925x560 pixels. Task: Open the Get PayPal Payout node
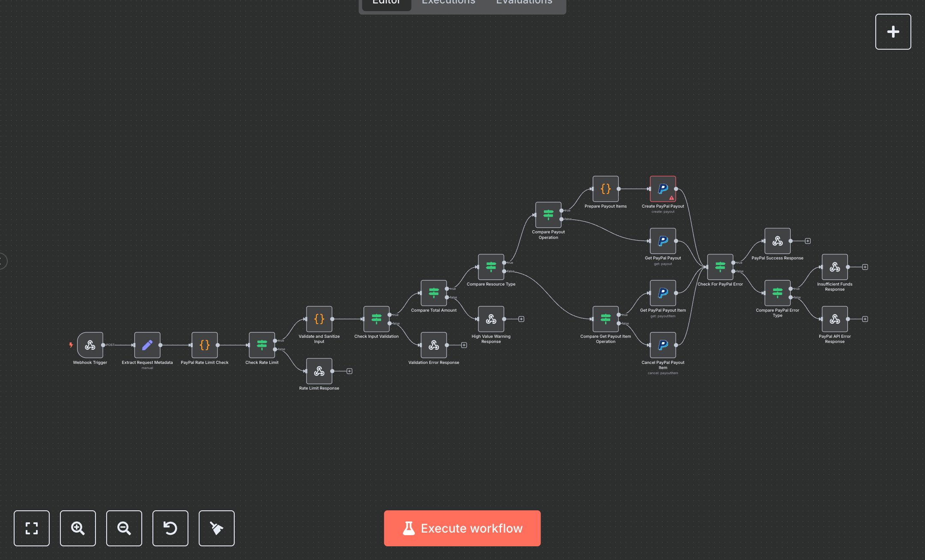pos(662,241)
